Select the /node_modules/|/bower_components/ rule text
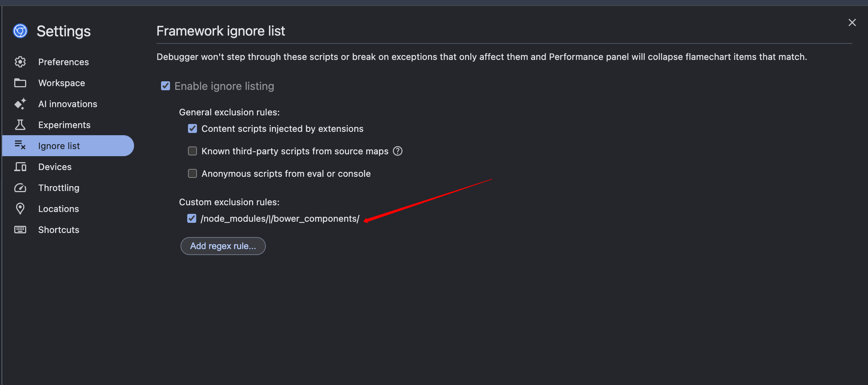The image size is (868, 385). (280, 219)
